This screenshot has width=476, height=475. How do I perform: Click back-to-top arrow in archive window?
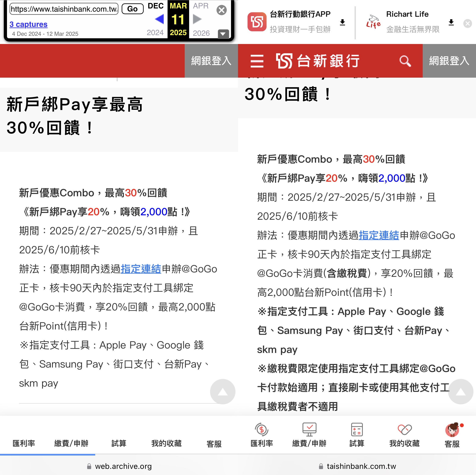click(223, 391)
